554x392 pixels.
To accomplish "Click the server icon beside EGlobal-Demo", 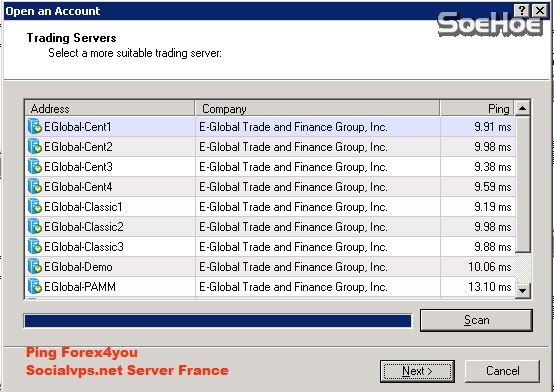I will point(35,267).
